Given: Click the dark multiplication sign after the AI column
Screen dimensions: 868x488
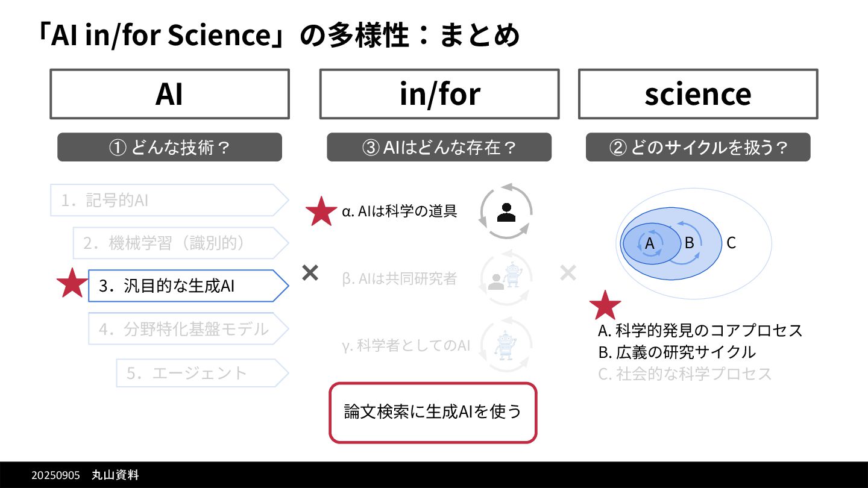Looking at the screenshot, I should coord(310,274).
